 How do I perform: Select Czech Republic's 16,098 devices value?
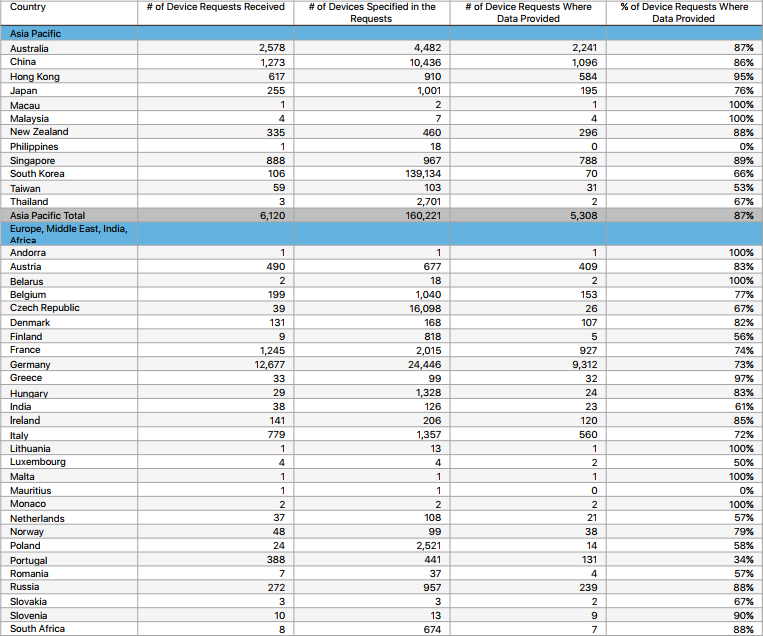point(425,309)
